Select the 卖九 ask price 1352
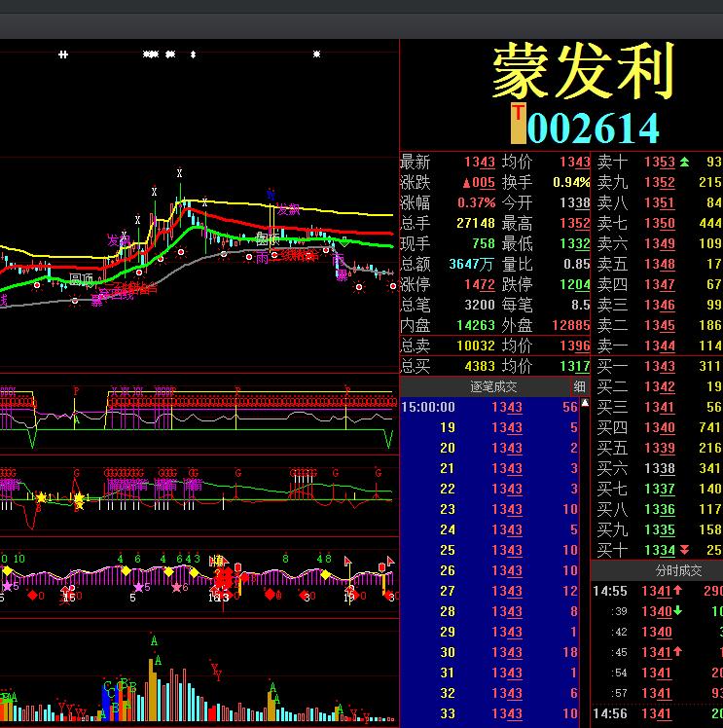The width and height of the screenshot is (723, 728). [660, 182]
